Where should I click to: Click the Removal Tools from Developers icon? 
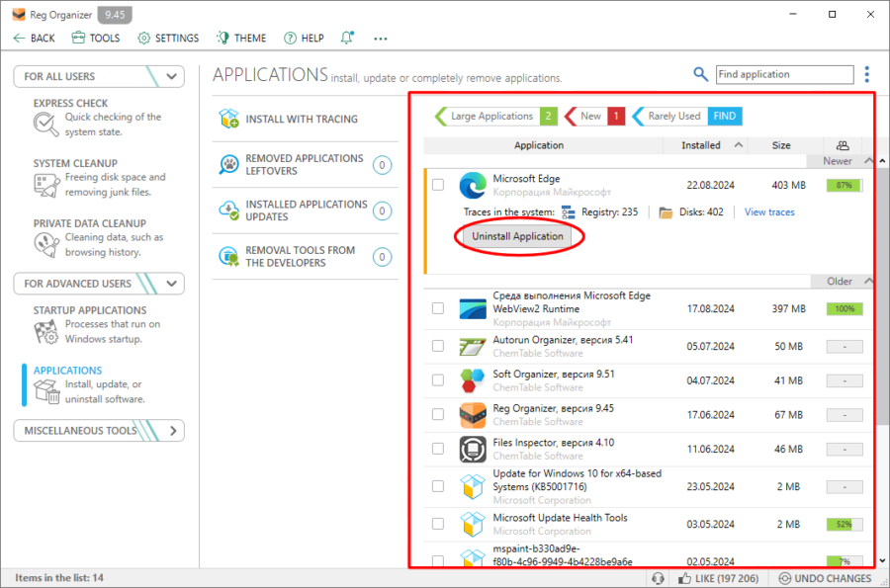coord(228,256)
